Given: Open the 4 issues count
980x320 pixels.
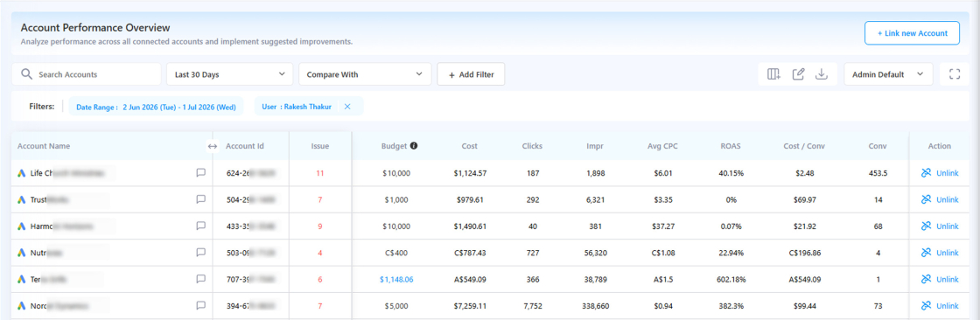Looking at the screenshot, I should coord(320,253).
